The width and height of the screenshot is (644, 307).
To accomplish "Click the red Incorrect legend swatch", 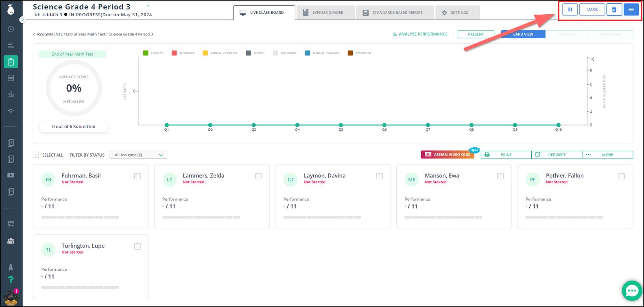I will click(174, 53).
